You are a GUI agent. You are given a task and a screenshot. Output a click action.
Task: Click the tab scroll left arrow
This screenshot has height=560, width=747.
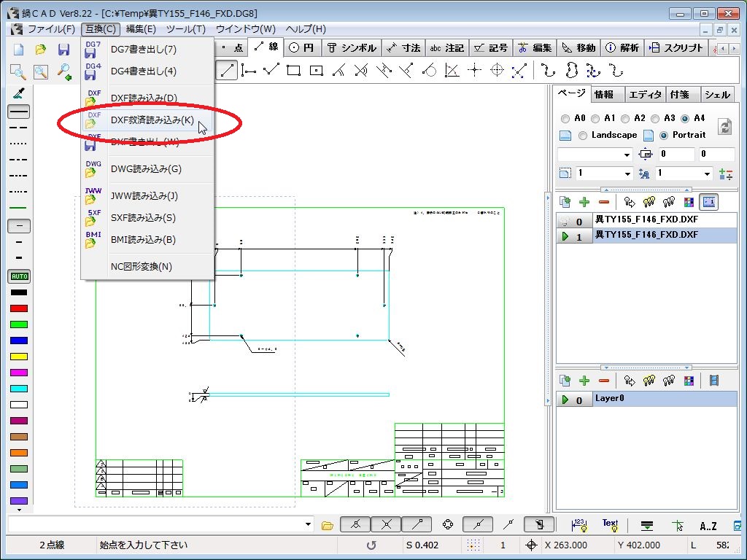pyautogui.click(x=723, y=49)
